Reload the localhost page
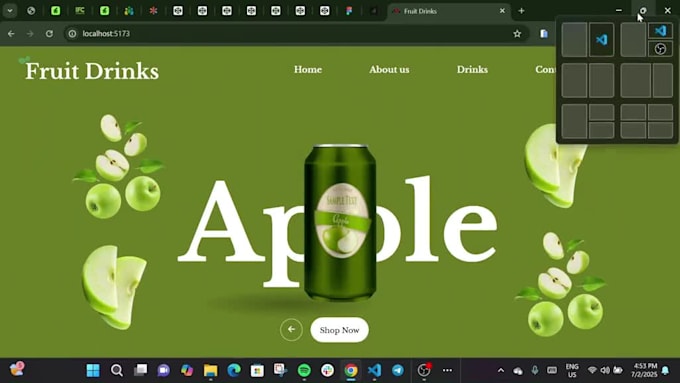 coord(49,33)
